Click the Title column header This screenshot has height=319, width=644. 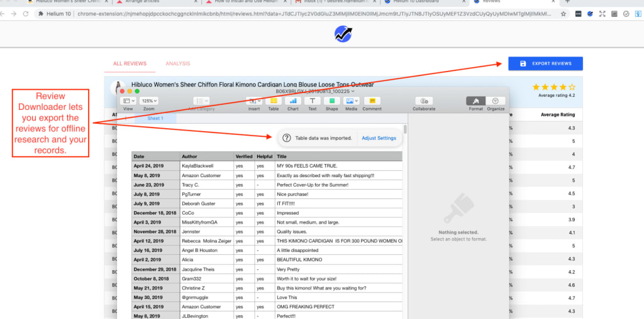tap(339, 156)
